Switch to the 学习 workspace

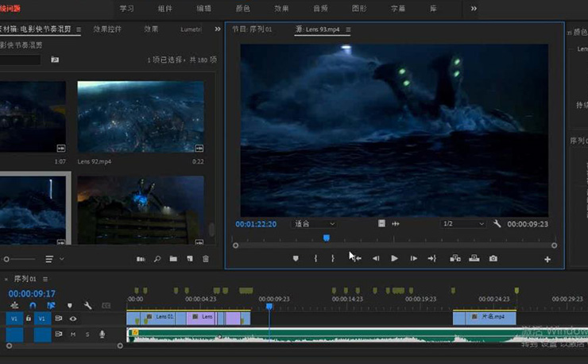[127, 8]
